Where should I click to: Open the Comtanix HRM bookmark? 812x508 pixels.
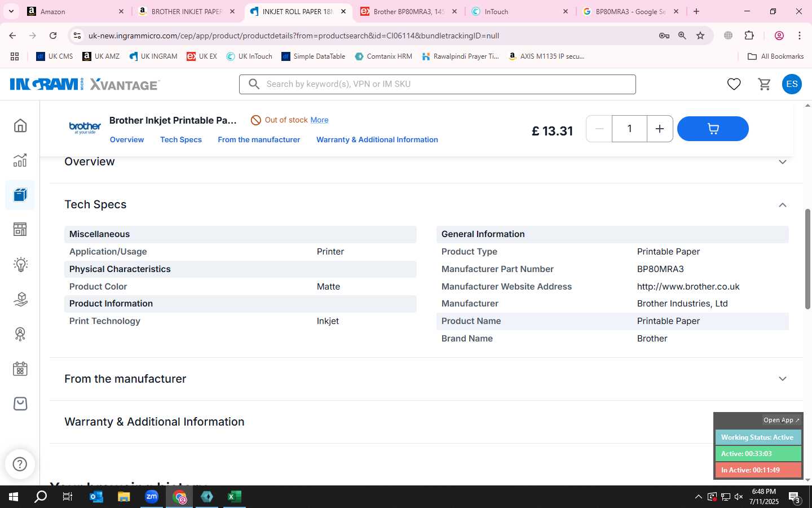click(x=383, y=56)
